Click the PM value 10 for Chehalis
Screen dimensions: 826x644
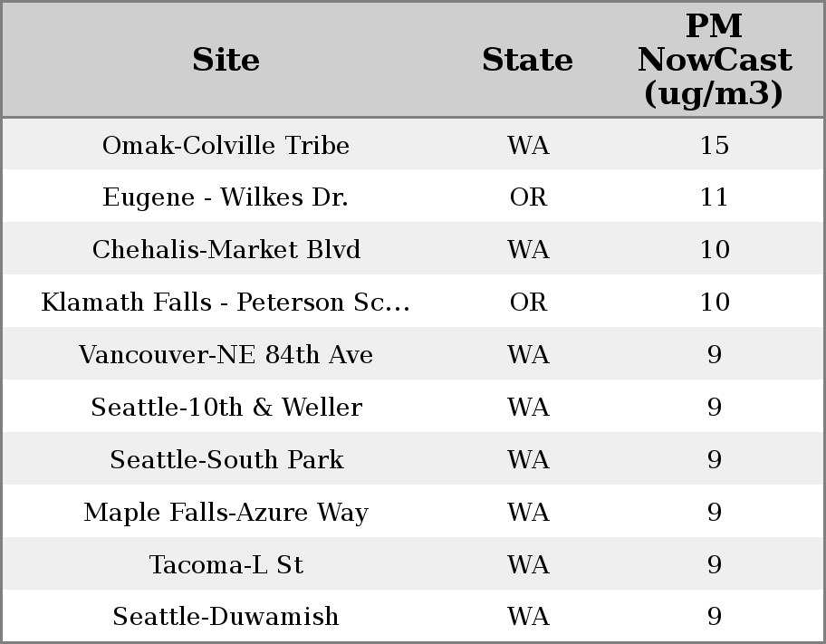[x=714, y=250]
